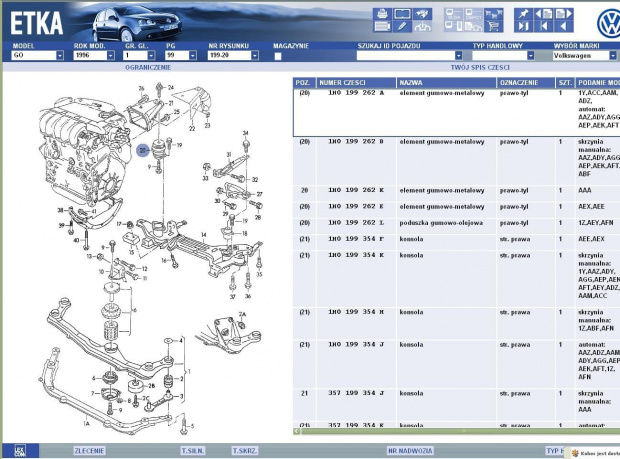Click the NAZWA column header
Screen dimensions: 620x459
click(x=446, y=83)
